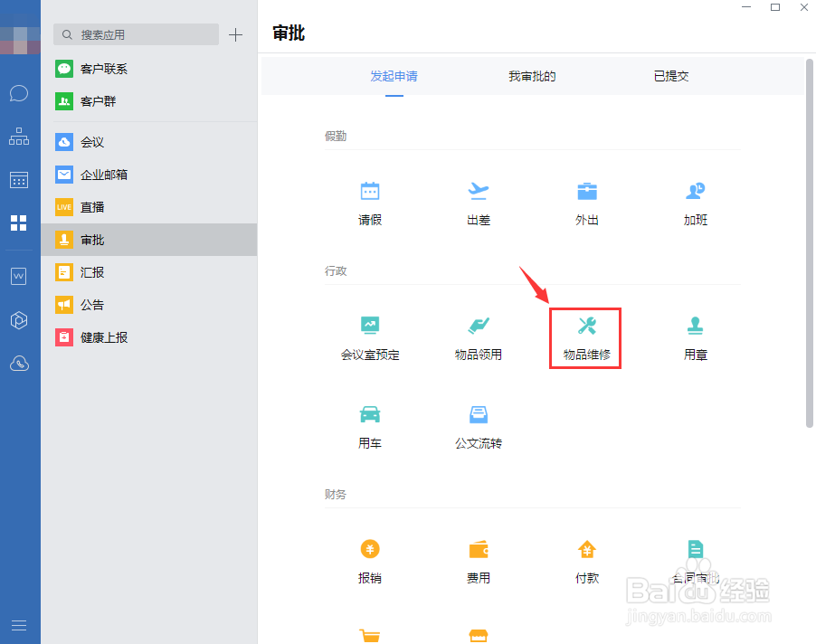Select 审批 in the app list
816x644 pixels.
point(149,240)
